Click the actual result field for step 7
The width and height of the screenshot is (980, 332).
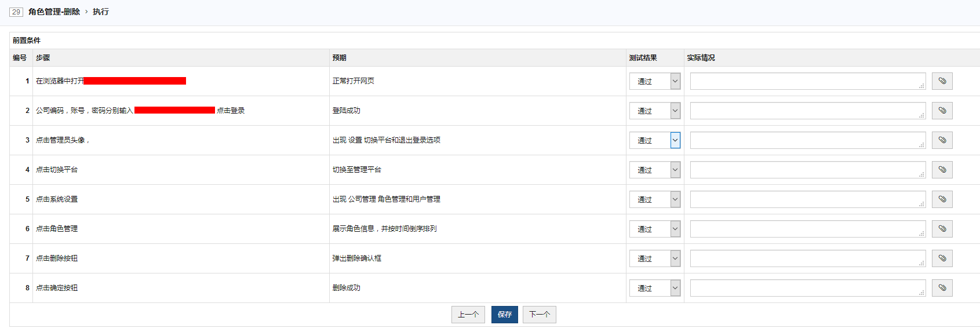(807, 258)
